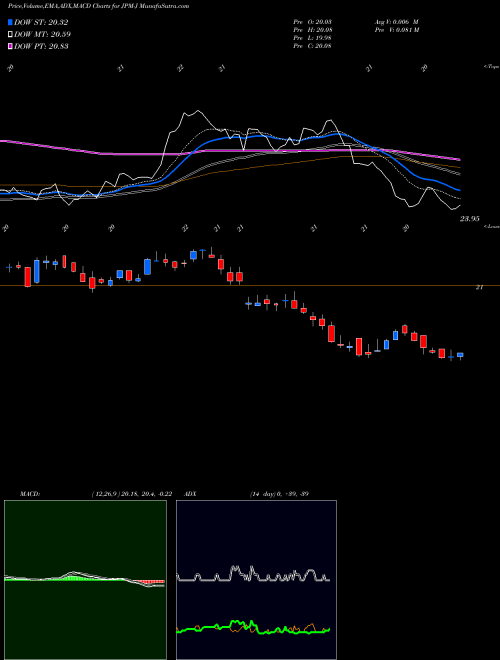Click the Pre V: 0.081 M value
Image resolution: width=500 pixels, height=660 pixels.
[x=396, y=30]
